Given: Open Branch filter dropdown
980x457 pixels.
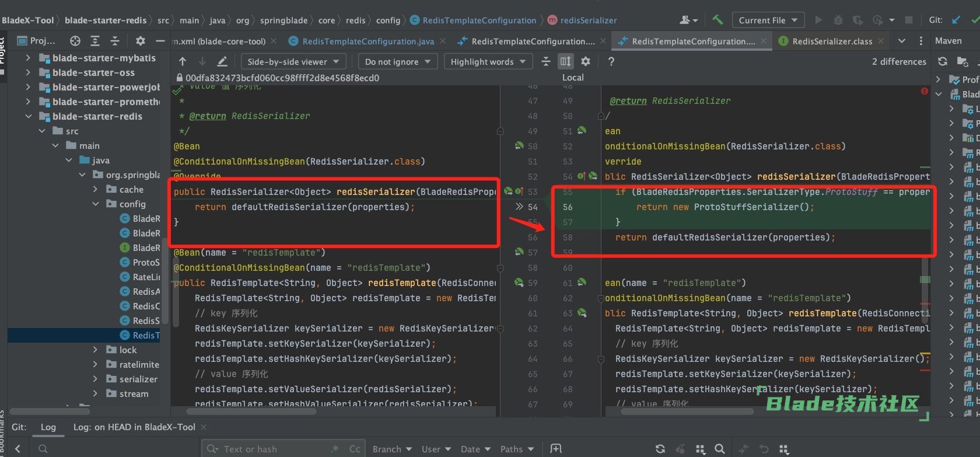Looking at the screenshot, I should pyautogui.click(x=392, y=449).
